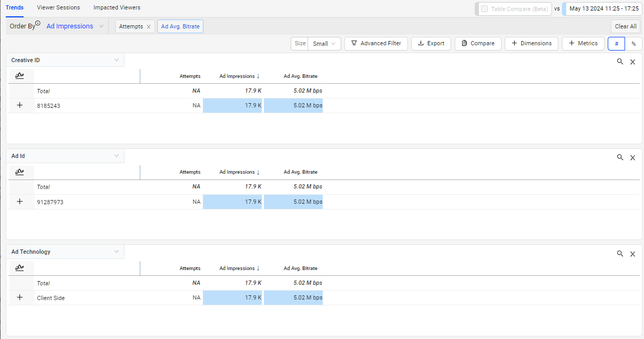This screenshot has height=339, width=644.
Task: Enable the Table Compare (Beta) checkbox
Action: click(484, 9)
